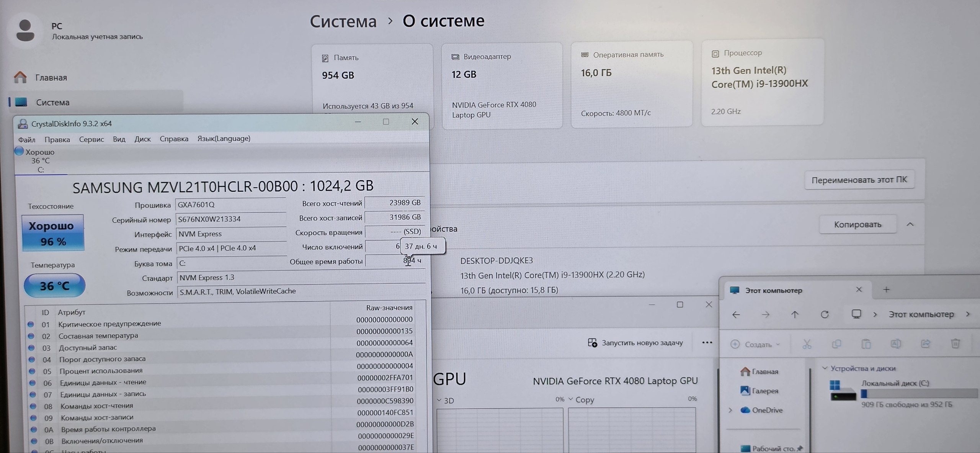Click the Запустить новую задачу button
This screenshot has width=980, height=453.
(x=635, y=343)
